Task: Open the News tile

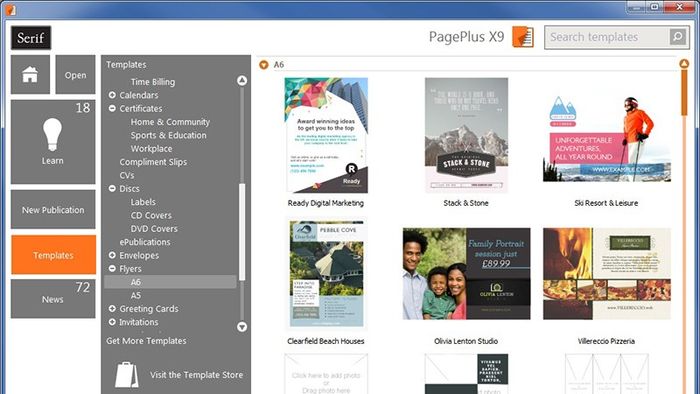Action: [x=53, y=299]
